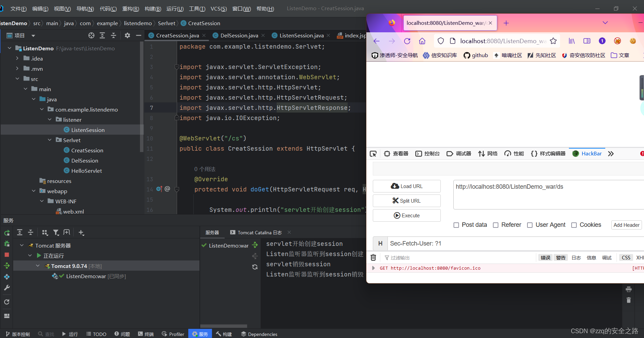Select ListenSession class in project tree
Screen dimensions: 644x338
point(88,130)
